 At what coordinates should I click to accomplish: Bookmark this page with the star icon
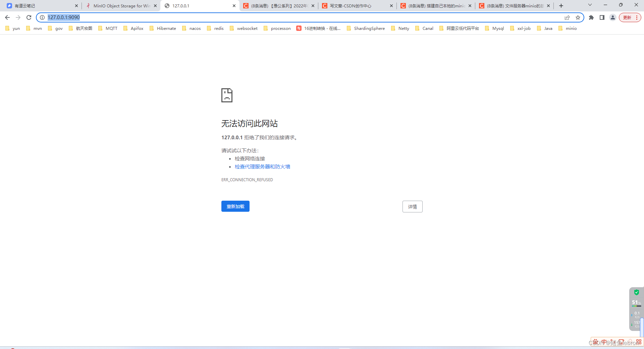tap(578, 17)
